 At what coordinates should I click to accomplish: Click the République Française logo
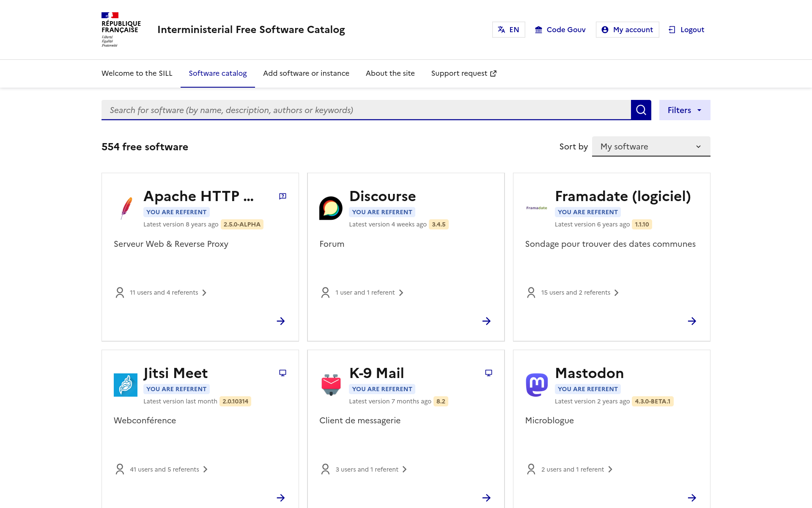click(121, 30)
